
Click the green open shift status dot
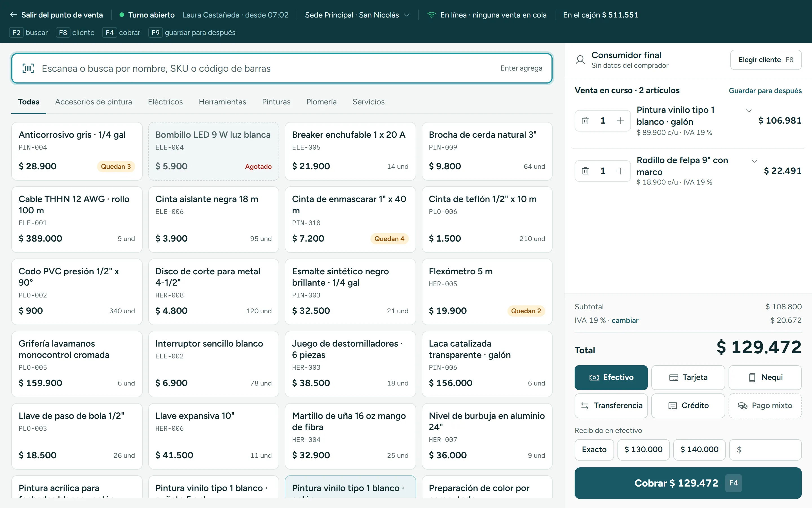coord(122,15)
